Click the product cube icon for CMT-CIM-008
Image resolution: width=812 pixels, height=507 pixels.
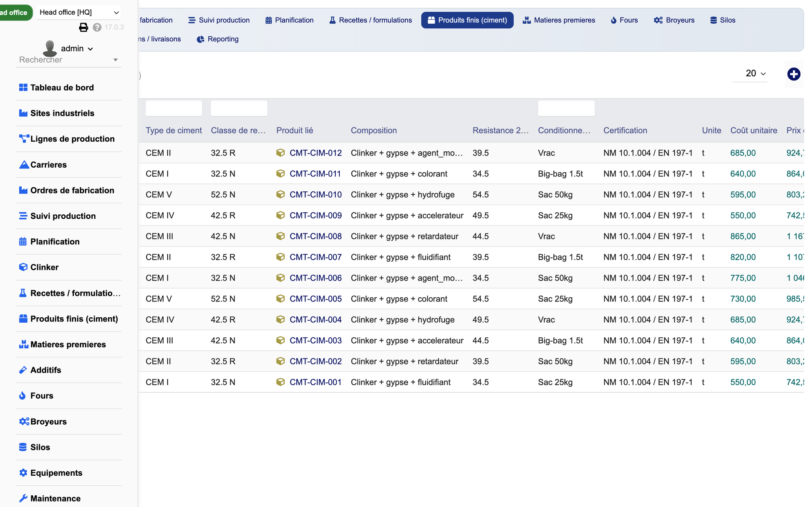pos(280,236)
